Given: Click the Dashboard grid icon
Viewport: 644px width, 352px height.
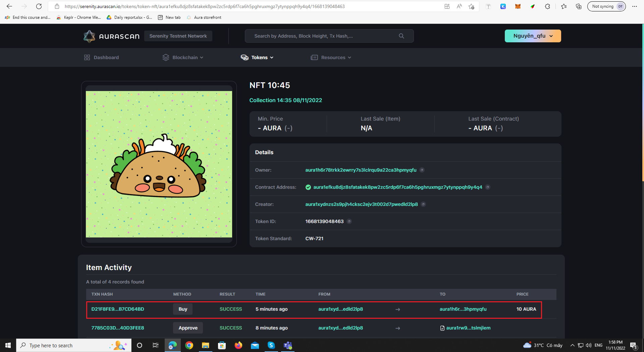Looking at the screenshot, I should [x=87, y=57].
